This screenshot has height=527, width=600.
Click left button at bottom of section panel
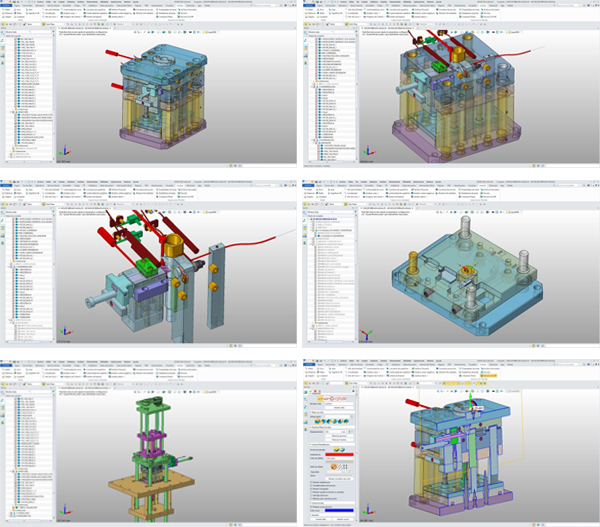tap(321, 519)
